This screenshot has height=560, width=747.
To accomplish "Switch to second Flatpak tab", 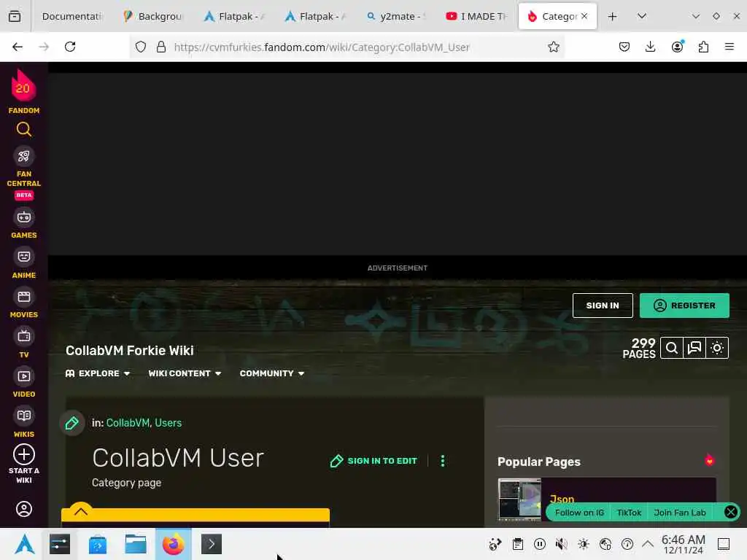I will (315, 16).
